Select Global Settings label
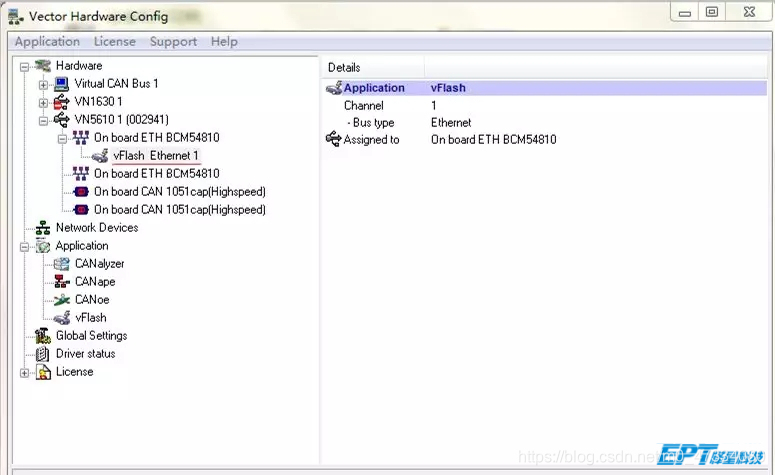Screen dimensions: 775x475 point(91,336)
